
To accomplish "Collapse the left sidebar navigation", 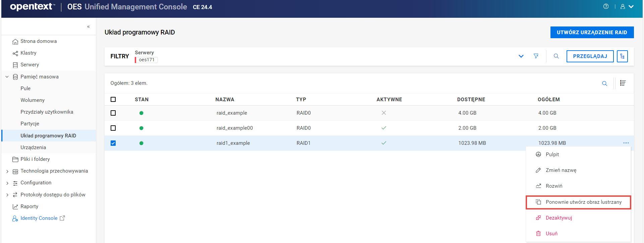I will pos(89,26).
